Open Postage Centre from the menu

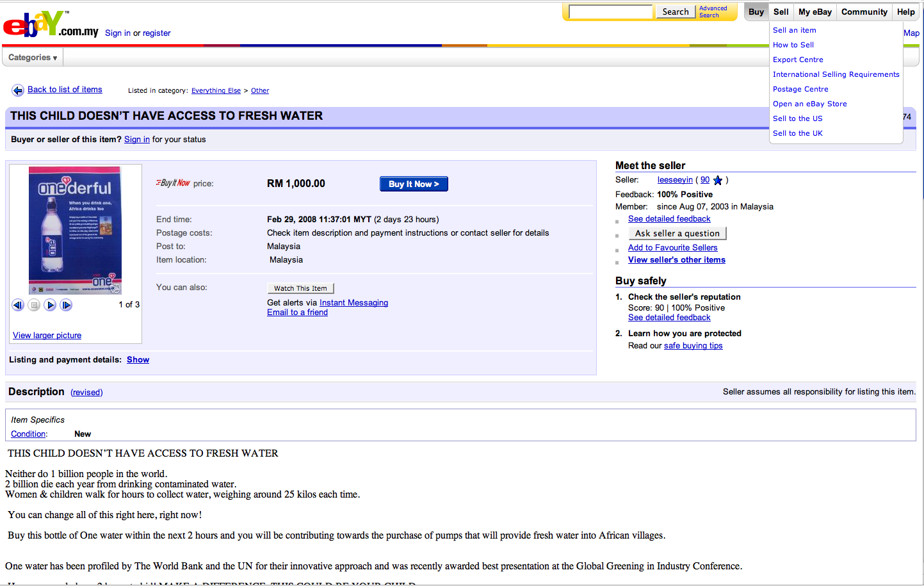pyautogui.click(x=800, y=89)
